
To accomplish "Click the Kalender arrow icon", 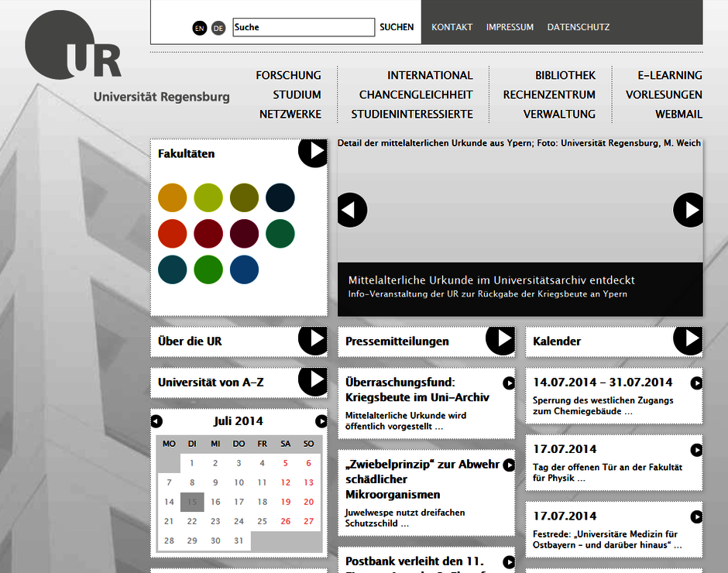I will click(x=688, y=339).
